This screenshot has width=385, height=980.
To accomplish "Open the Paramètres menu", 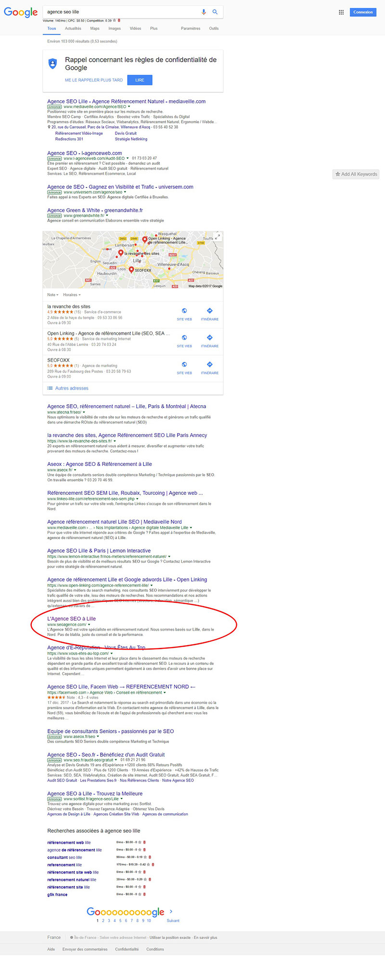I will [191, 28].
